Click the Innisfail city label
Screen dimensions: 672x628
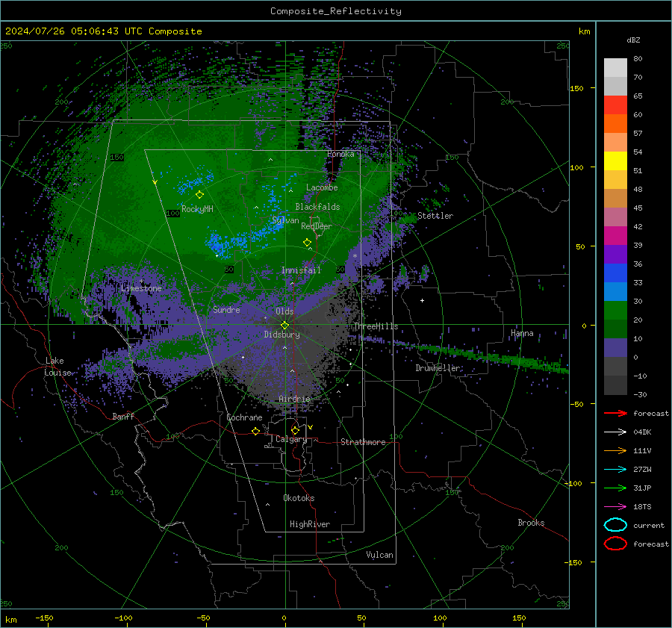pyautogui.click(x=301, y=270)
